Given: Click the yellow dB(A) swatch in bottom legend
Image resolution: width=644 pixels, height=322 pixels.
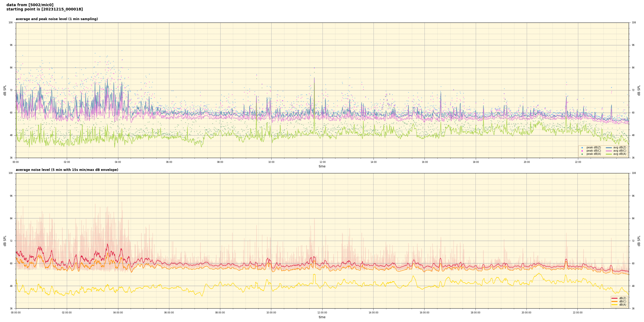Looking at the screenshot, I should pyautogui.click(x=614, y=305).
